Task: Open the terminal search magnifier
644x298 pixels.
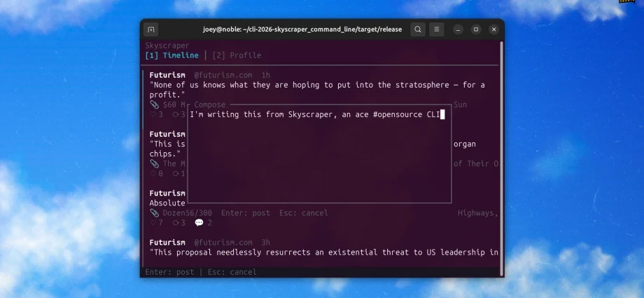Action: 418,29
